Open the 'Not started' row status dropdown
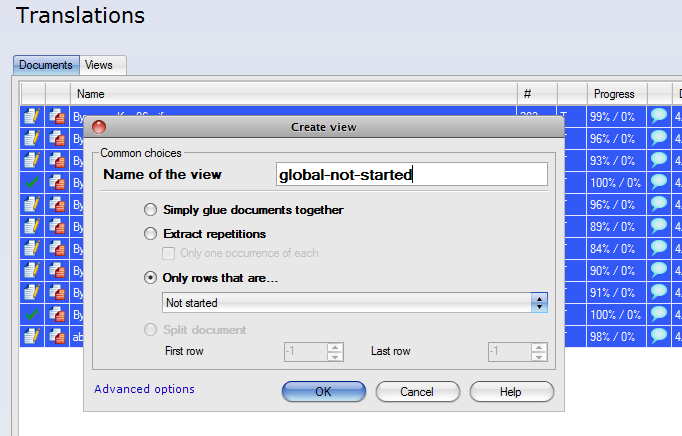The image size is (682, 436). (355, 302)
